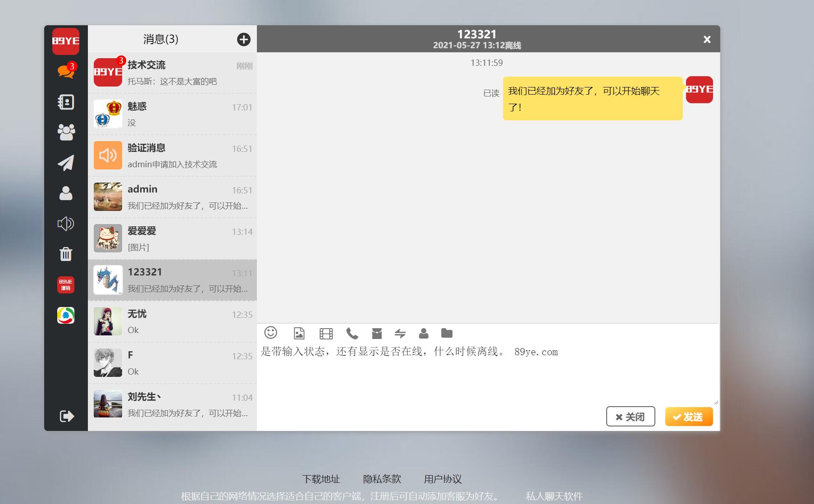
Task: Open the trash bin icon
Action: [x=66, y=254]
